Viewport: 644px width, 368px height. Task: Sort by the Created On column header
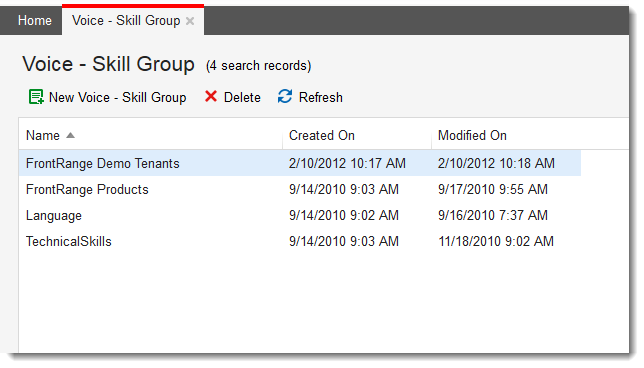(x=322, y=135)
